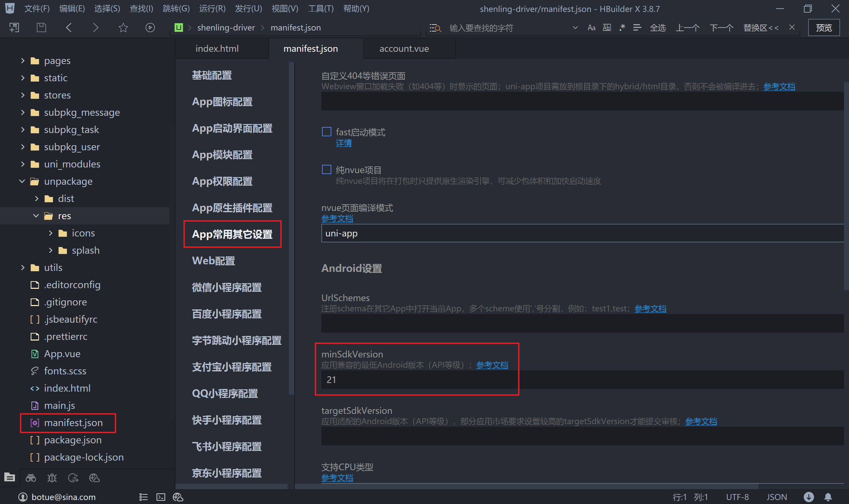849x504 pixels.
Task: Collapse the unpackage folder
Action: pos(22,181)
